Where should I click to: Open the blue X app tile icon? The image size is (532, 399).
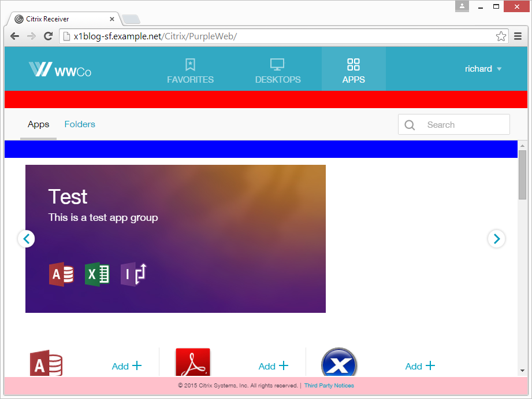coord(338,362)
